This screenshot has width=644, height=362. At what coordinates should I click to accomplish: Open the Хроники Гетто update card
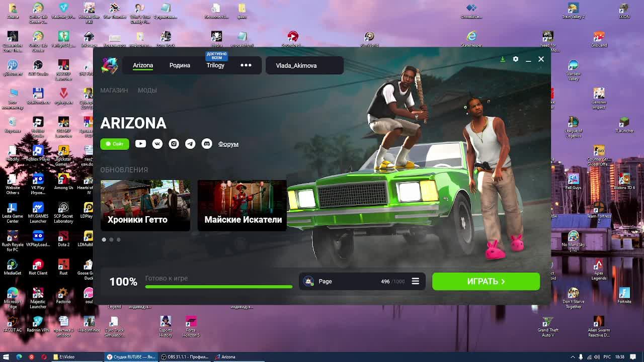click(145, 205)
